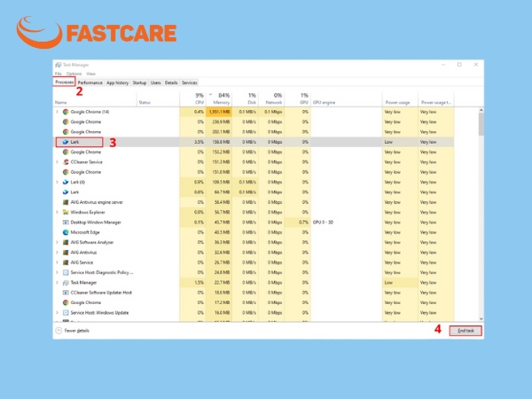Click the Microsoft Edge icon

[66, 232]
